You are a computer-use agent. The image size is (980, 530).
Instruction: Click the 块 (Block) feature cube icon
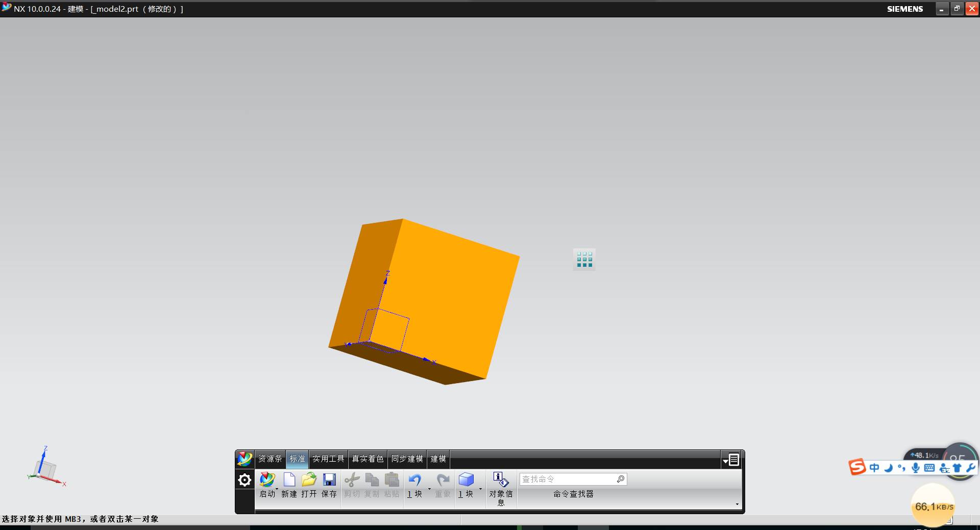465,479
